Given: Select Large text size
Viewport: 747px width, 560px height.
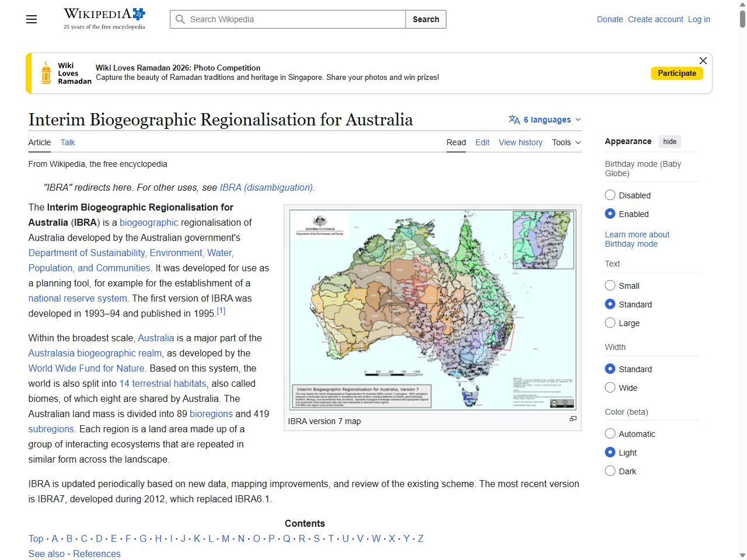Looking at the screenshot, I should [610, 323].
